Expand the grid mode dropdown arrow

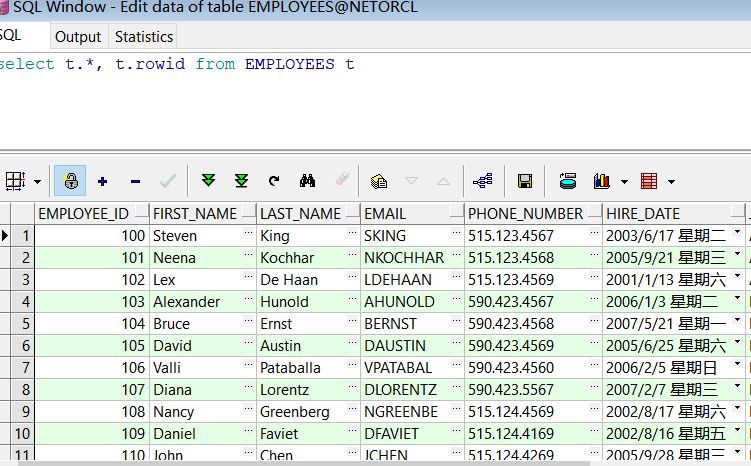coord(37,182)
